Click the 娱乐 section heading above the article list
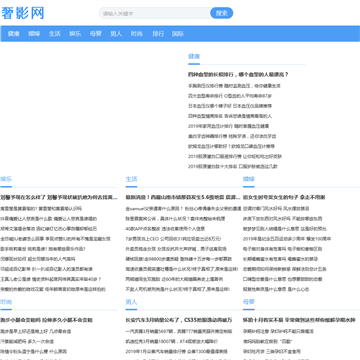The height and width of the screenshot is (360, 360). tap(6, 179)
